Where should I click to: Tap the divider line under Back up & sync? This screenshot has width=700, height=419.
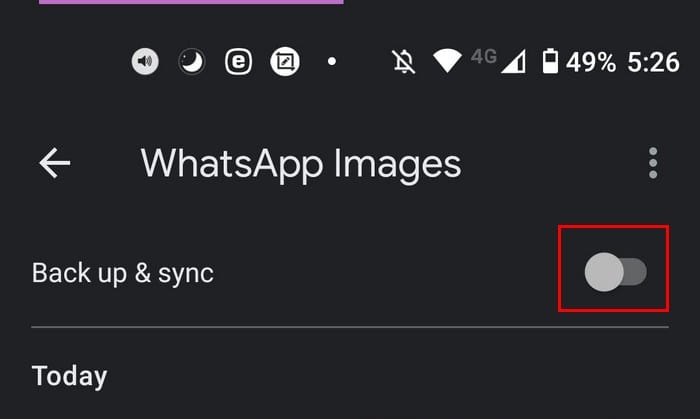point(350,327)
